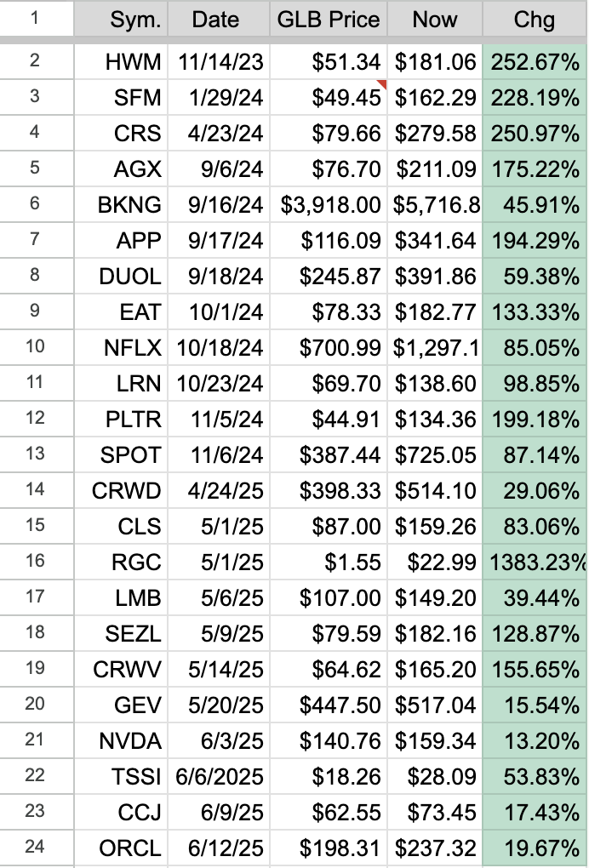The height and width of the screenshot is (868, 589).
Task: Click the GEV Now cell showing $517.04
Action: (434, 705)
